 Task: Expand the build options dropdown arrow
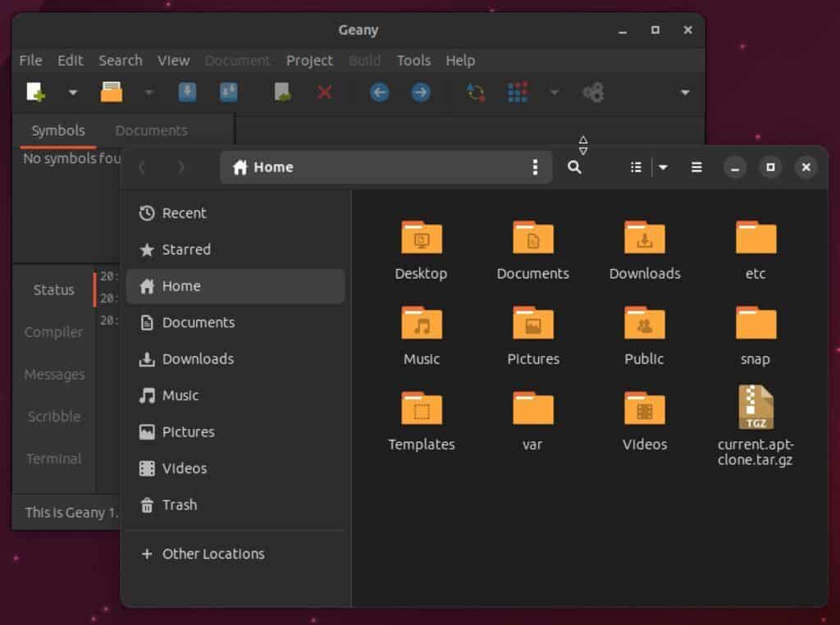point(555,92)
